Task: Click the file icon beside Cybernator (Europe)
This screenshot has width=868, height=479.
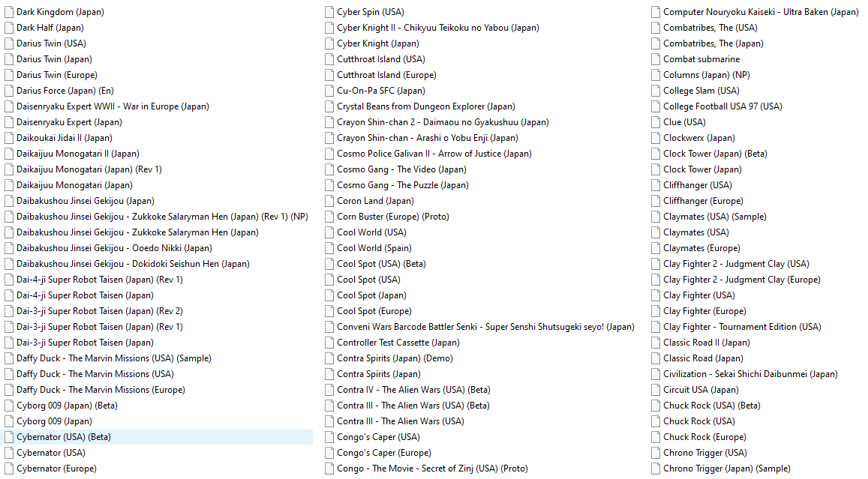Action: pos(9,469)
